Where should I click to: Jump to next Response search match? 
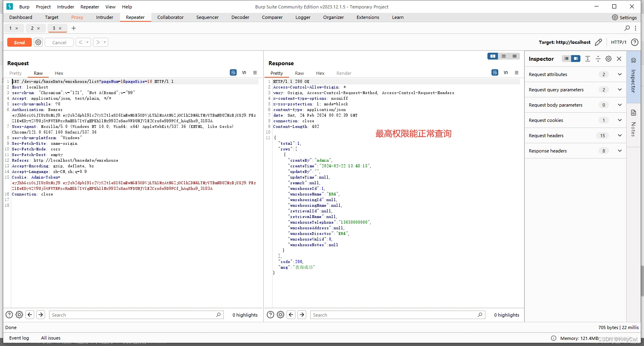tap(302, 315)
